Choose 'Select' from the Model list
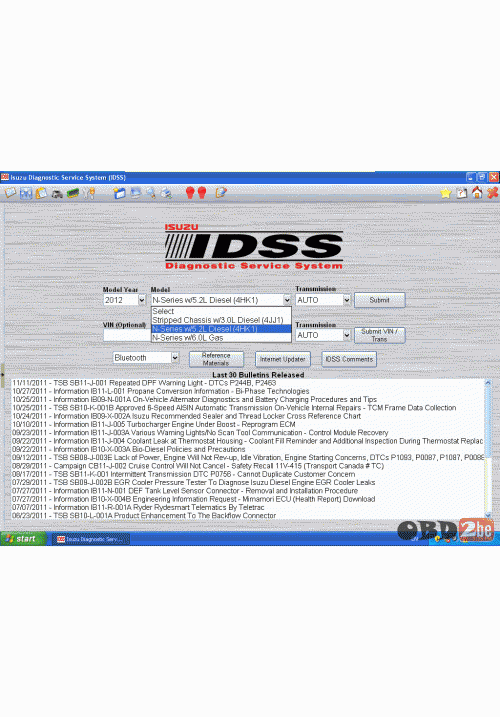 (x=221, y=311)
